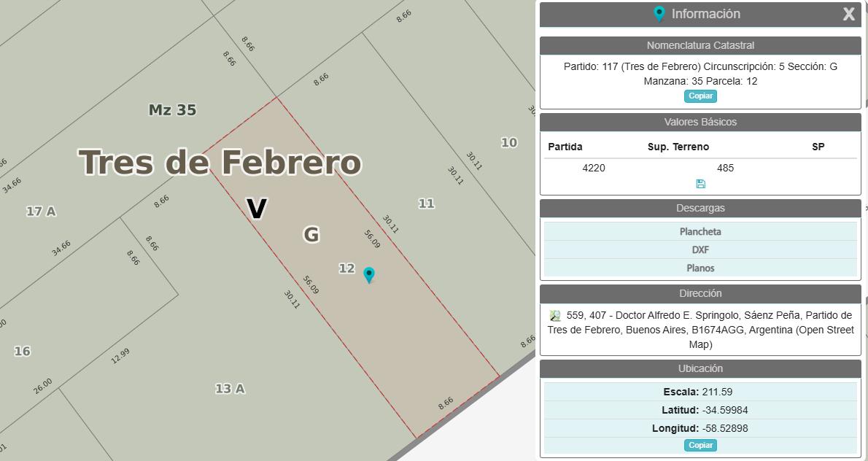This screenshot has height=461, width=868.
Task: Click parcel 10 on the map
Action: click(x=508, y=142)
